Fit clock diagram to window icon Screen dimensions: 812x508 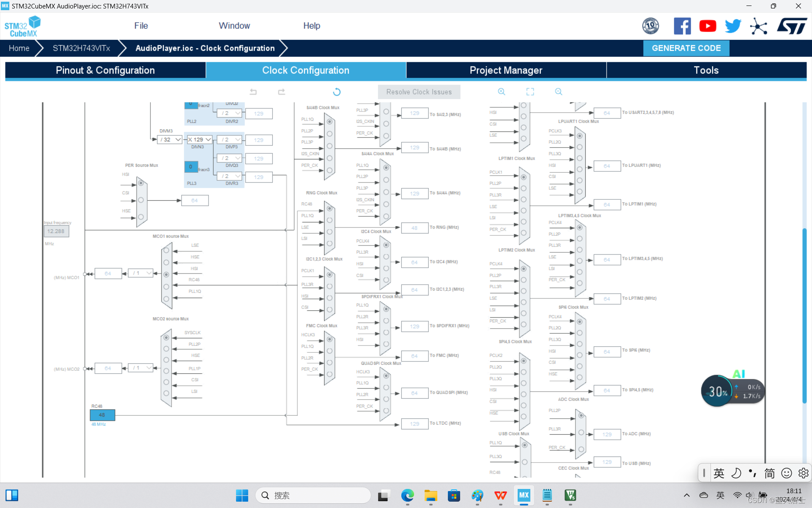pyautogui.click(x=530, y=92)
